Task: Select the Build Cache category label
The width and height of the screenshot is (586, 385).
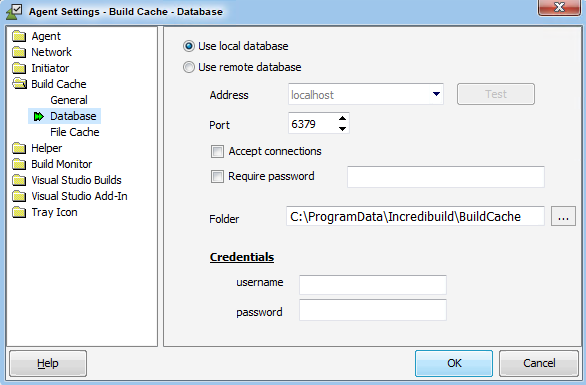Action: pyautogui.click(x=59, y=84)
